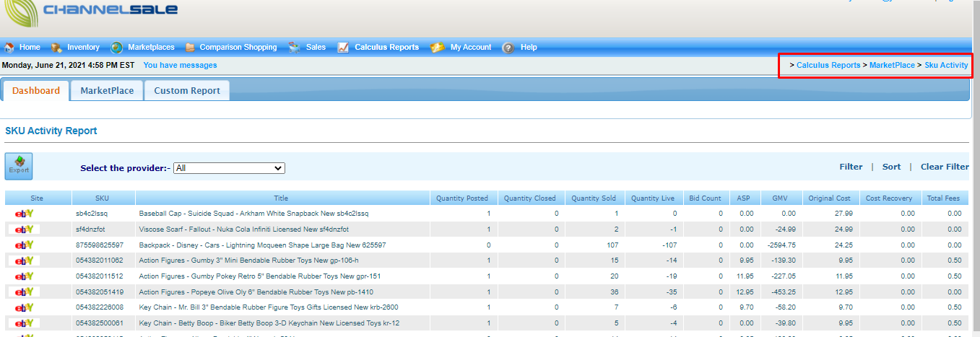The height and width of the screenshot is (337, 980).
Task: Open the Help menu
Action: pos(529,48)
